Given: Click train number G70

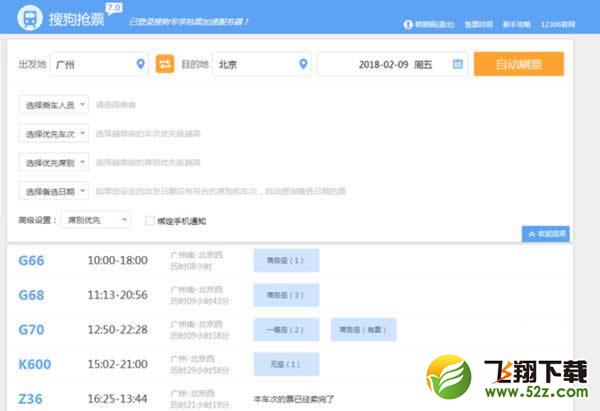Looking at the screenshot, I should 31,329.
